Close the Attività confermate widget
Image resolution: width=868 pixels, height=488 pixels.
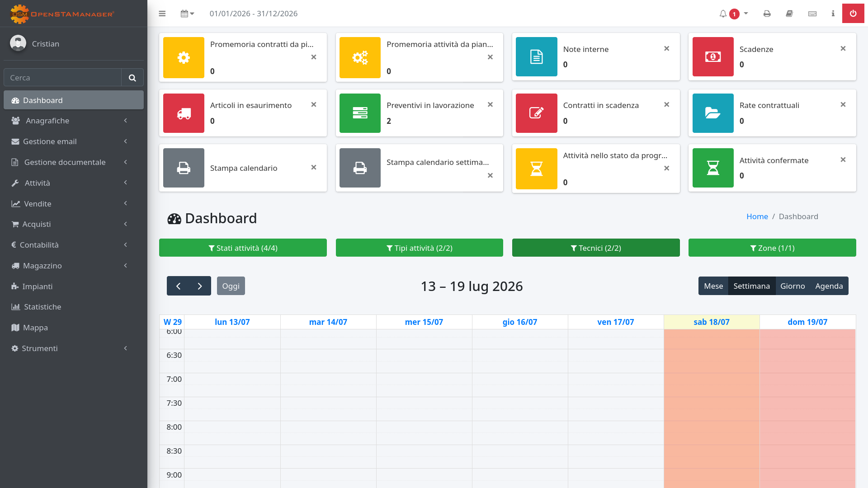[843, 160]
